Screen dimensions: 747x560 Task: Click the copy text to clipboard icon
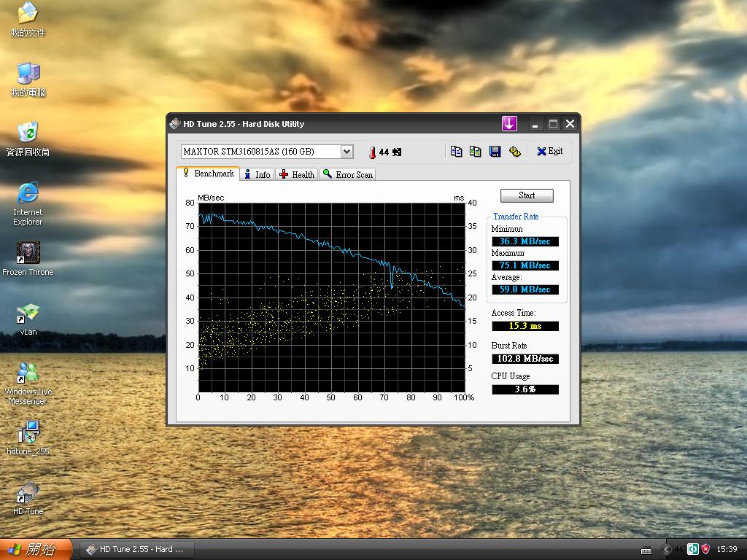(457, 152)
